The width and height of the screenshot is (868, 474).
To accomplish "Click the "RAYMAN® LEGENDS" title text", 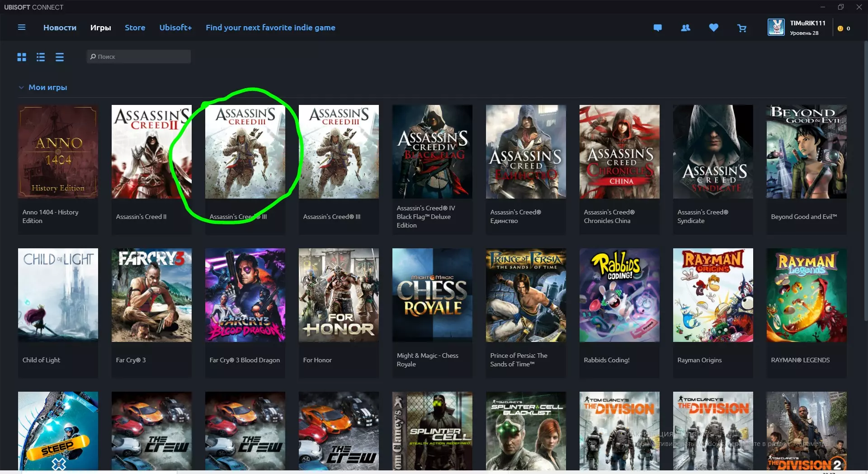I will (x=800, y=360).
